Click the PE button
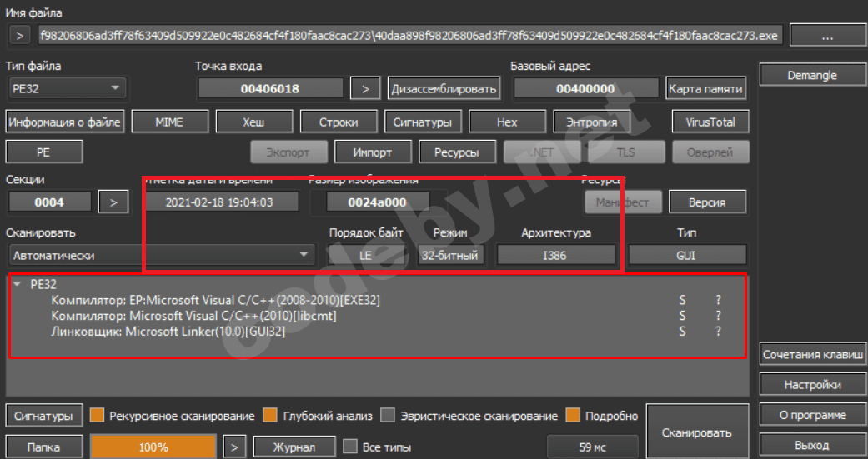The width and height of the screenshot is (868, 459). 43,152
